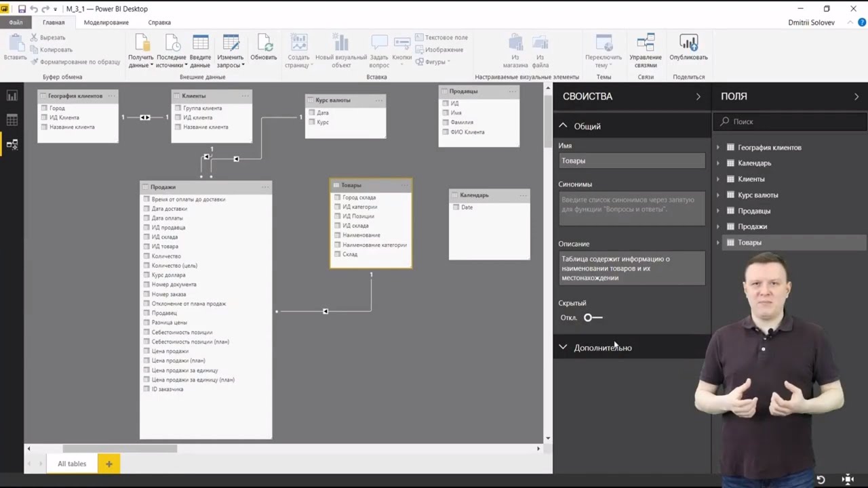The image size is (868, 488).
Task: Select Дата доставки field in Продажи card
Action: click(x=169, y=209)
